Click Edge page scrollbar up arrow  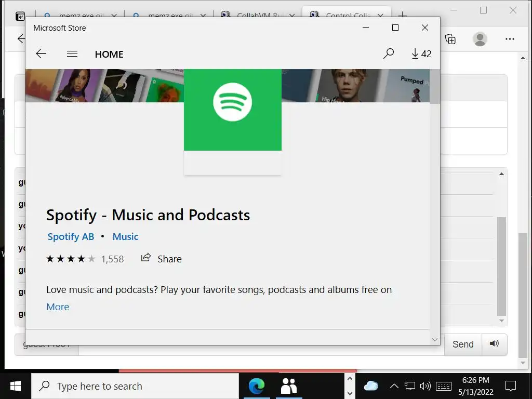coord(523,58)
